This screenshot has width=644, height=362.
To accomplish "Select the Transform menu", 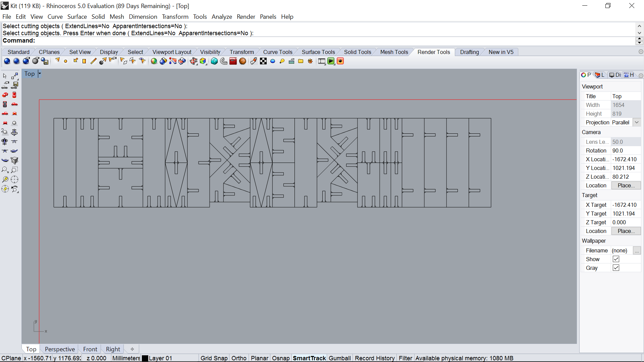I will tap(175, 16).
